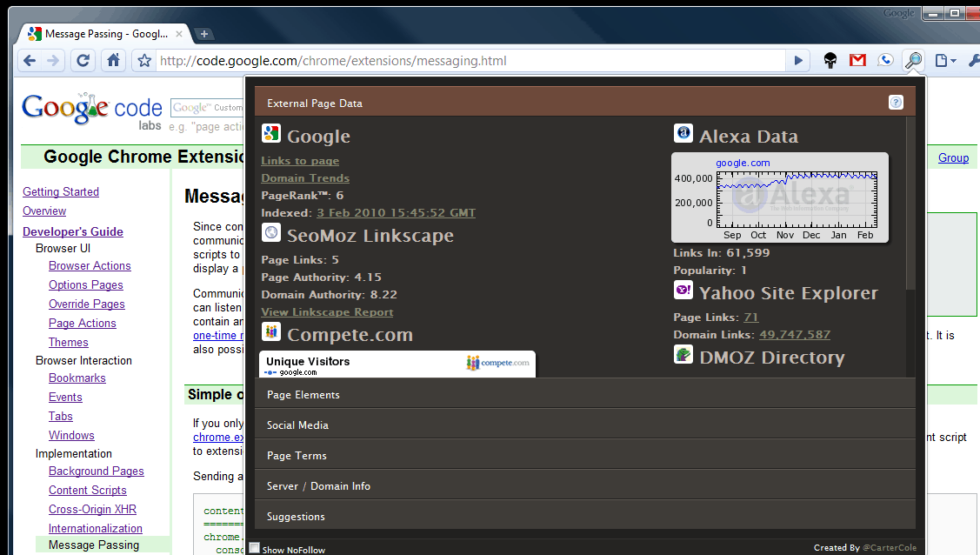Click the phone extension icon
980x555 pixels.
[x=885, y=61]
